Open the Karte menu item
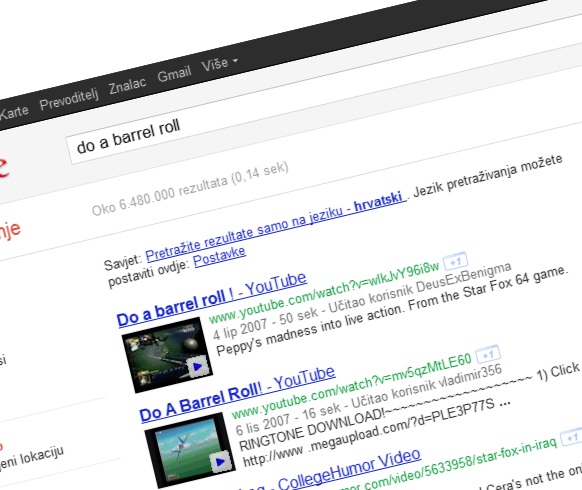 coord(13,112)
